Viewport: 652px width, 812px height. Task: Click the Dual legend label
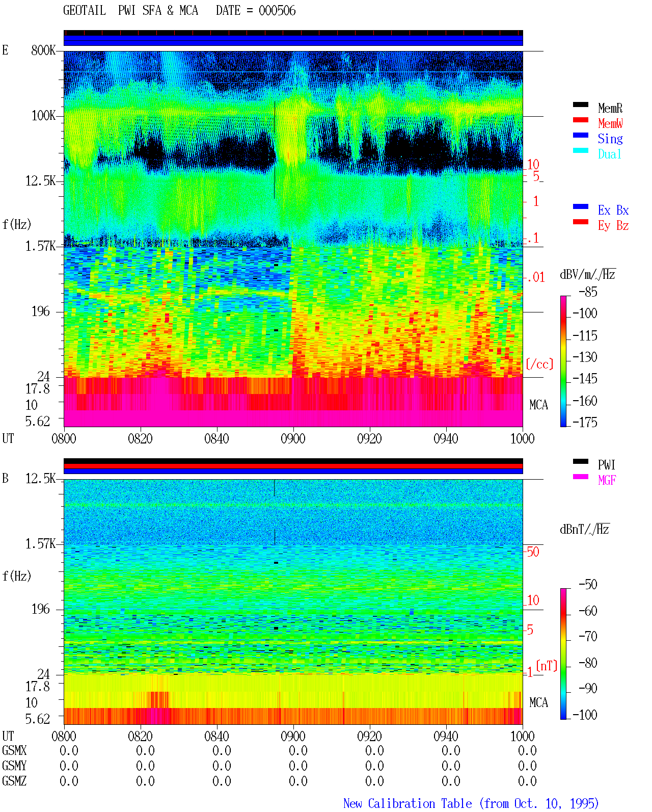610,154
